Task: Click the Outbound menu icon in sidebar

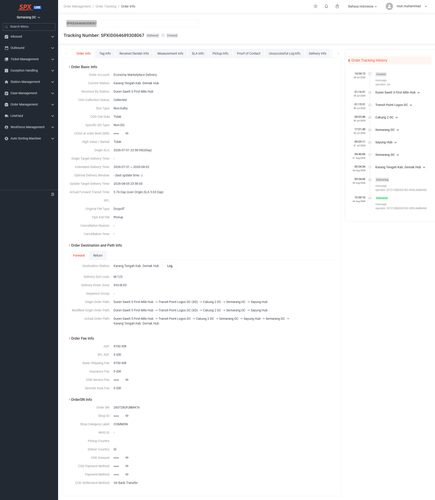Action: pyautogui.click(x=6, y=48)
